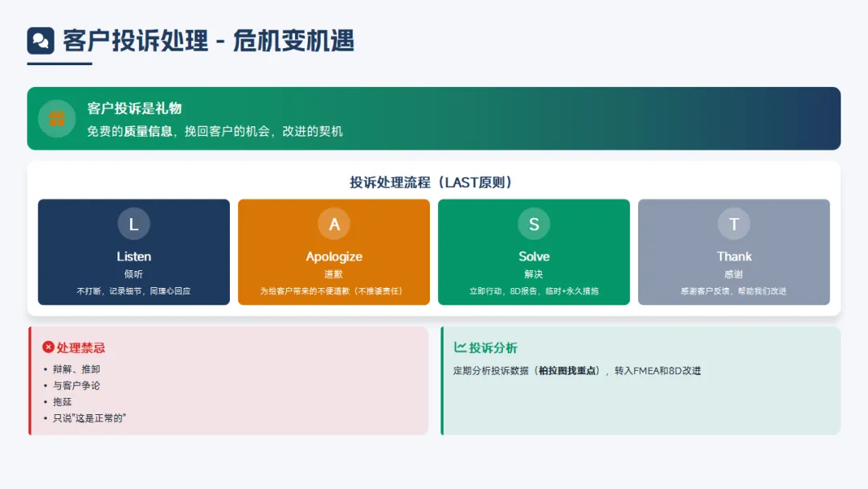Click the 解决 subtitle under Solve
The height and width of the screenshot is (489, 868).
534,274
